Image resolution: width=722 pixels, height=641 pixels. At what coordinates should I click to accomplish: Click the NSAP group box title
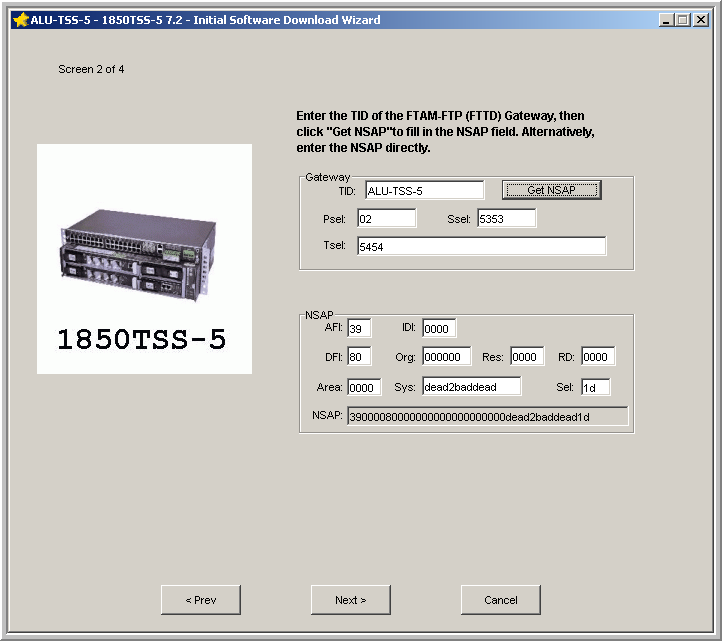(319, 315)
